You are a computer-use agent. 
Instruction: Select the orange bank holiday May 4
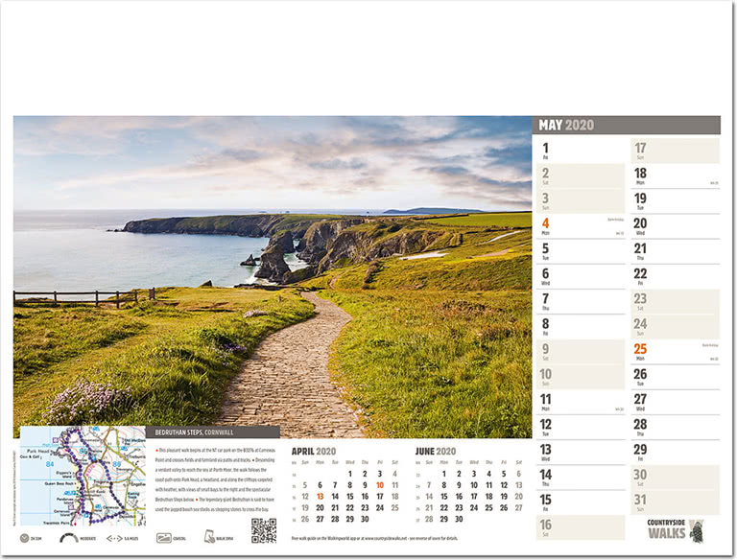pos(581,226)
